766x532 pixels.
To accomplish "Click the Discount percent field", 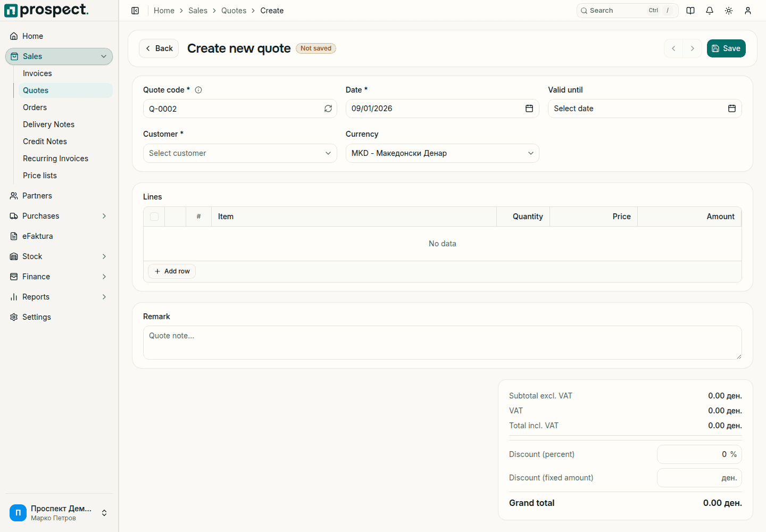I will [x=700, y=454].
